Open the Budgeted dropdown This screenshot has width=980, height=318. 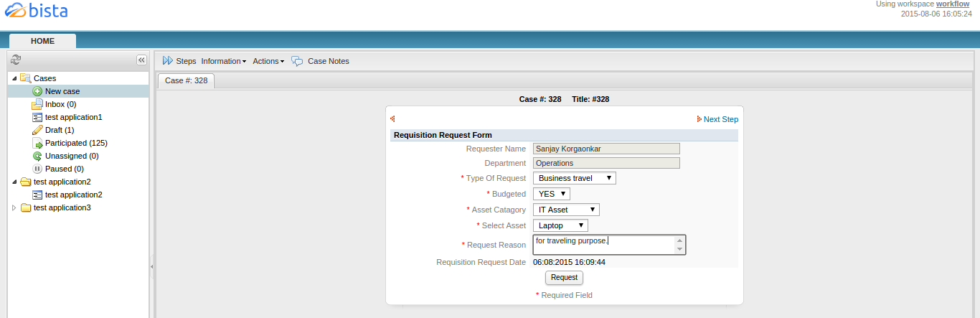[551, 194]
